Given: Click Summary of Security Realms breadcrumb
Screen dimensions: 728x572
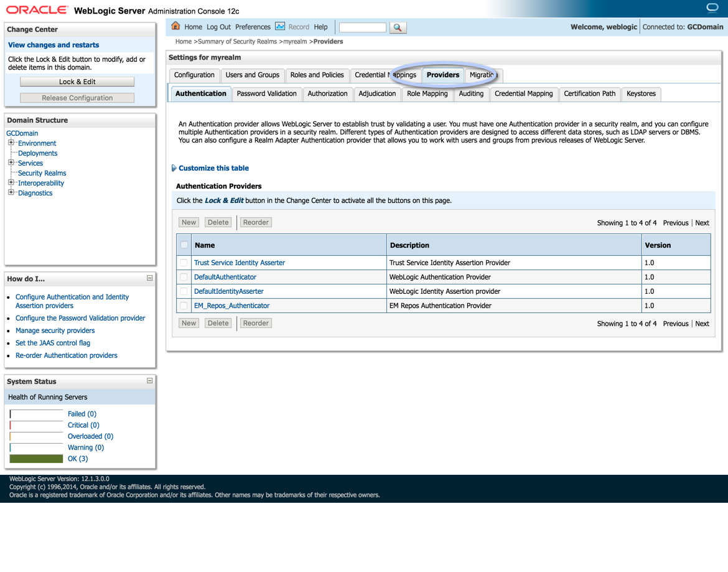Looking at the screenshot, I should [237, 41].
